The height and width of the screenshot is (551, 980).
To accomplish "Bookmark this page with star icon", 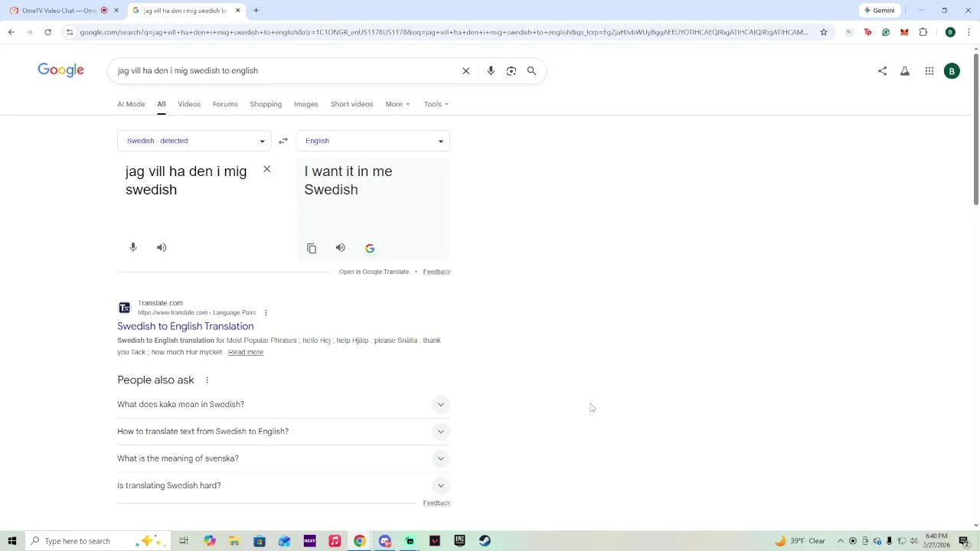I will (824, 32).
